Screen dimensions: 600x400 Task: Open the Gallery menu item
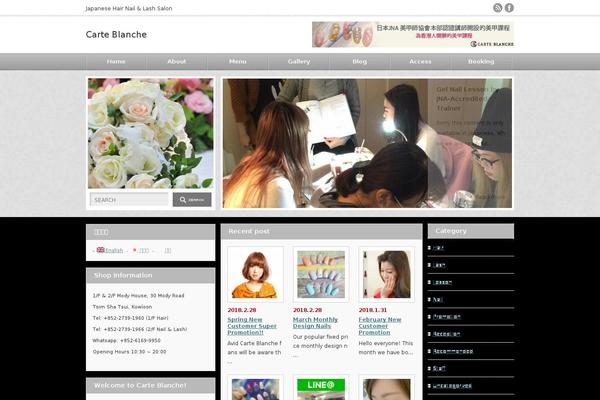pos(299,61)
